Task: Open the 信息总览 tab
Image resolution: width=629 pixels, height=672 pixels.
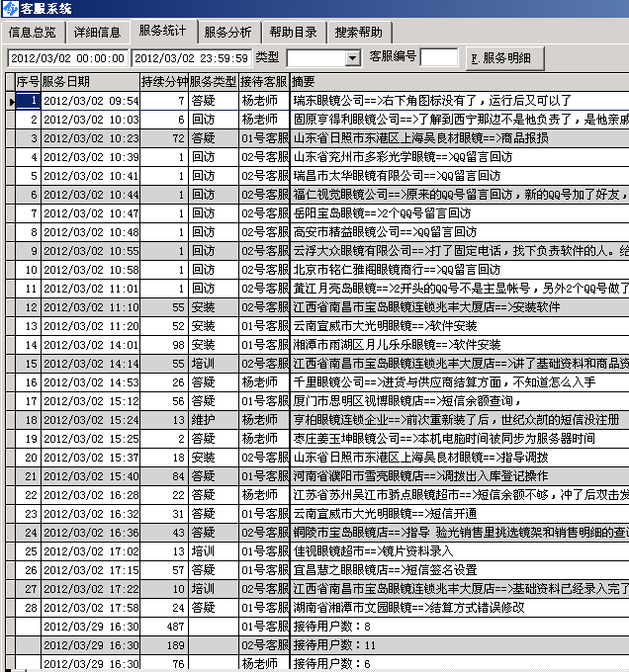Action: click(x=33, y=33)
